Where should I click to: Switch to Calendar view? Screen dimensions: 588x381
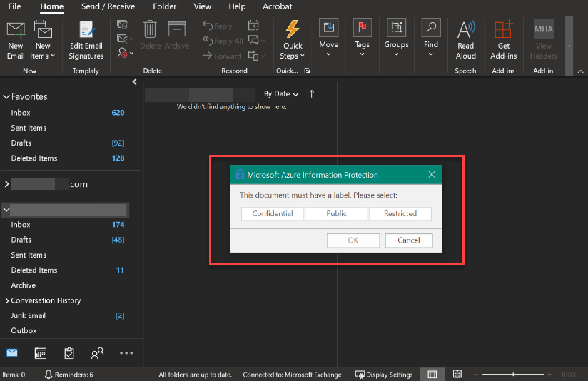pyautogui.click(x=41, y=353)
